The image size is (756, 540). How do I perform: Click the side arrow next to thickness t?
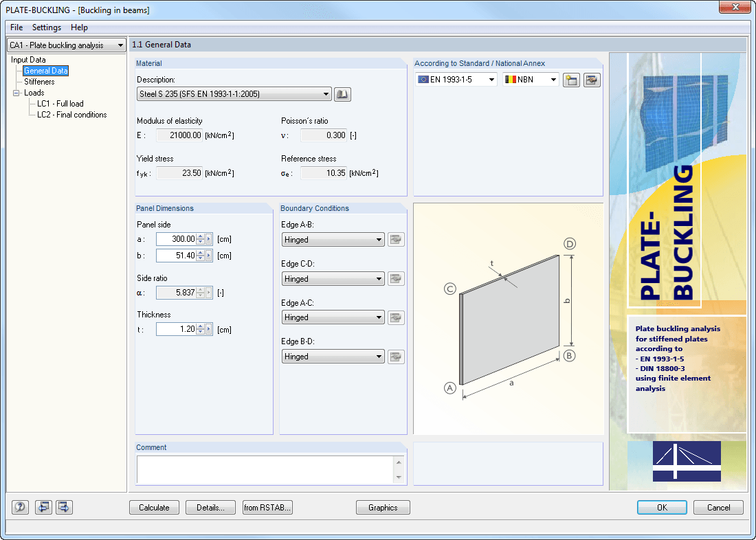coord(209,329)
